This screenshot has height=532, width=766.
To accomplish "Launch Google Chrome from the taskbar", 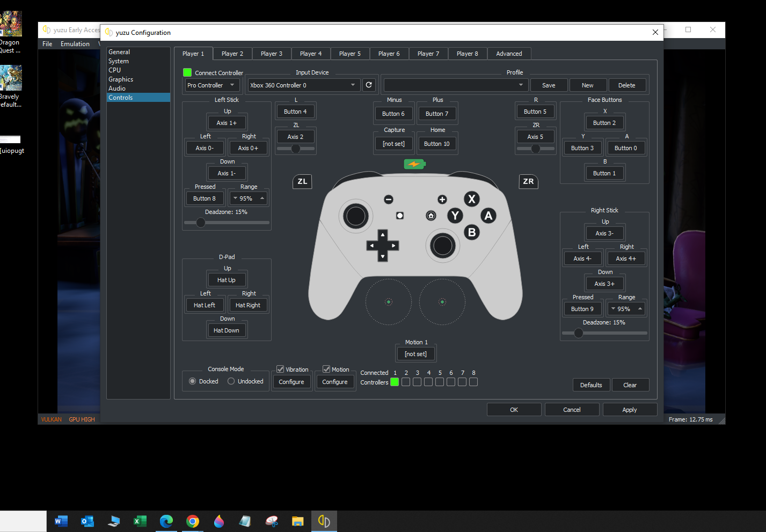I will [x=193, y=521].
